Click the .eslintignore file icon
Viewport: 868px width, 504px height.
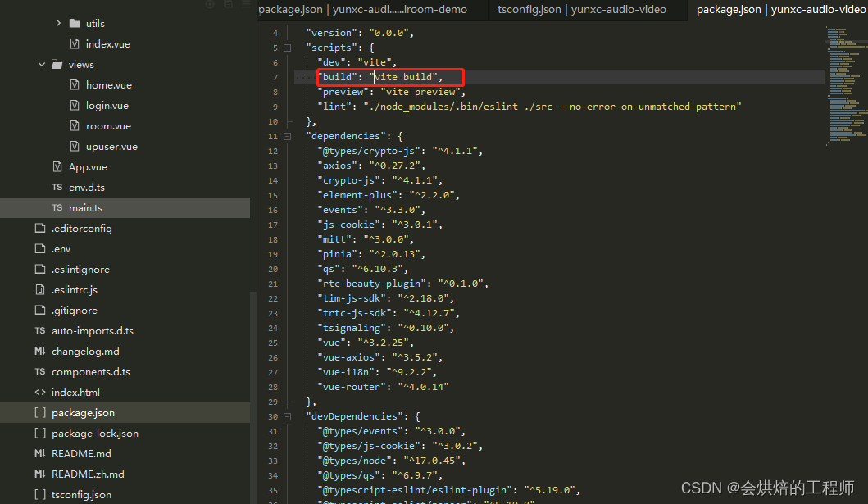[x=40, y=269]
